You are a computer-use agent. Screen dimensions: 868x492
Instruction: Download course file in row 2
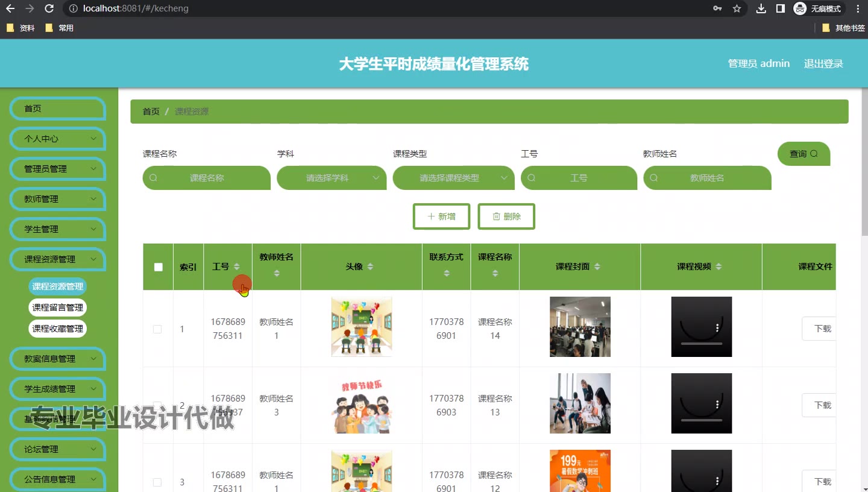[819, 405]
